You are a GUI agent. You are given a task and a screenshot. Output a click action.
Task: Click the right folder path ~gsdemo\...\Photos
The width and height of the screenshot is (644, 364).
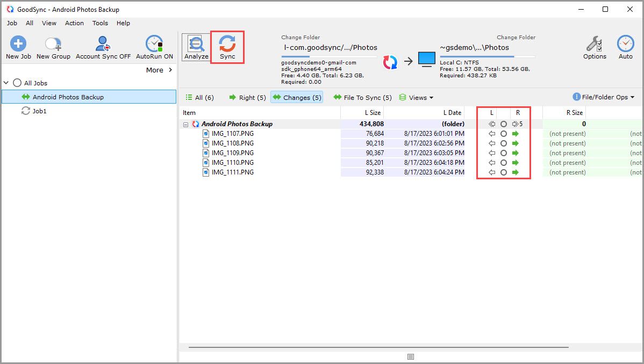click(474, 48)
